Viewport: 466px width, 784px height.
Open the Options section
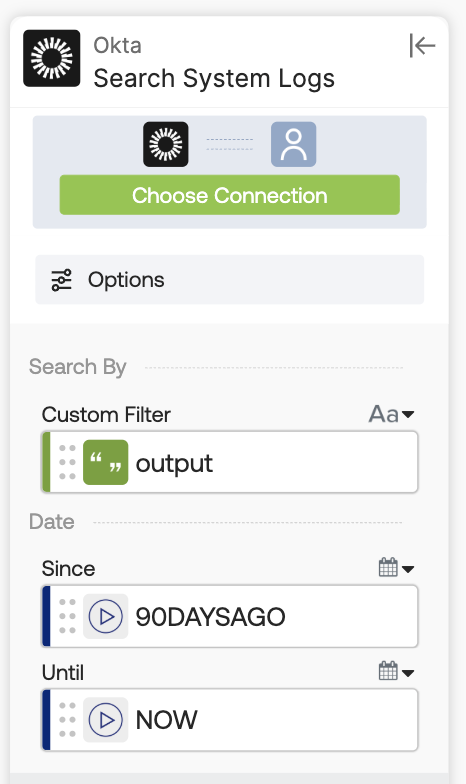click(x=230, y=280)
